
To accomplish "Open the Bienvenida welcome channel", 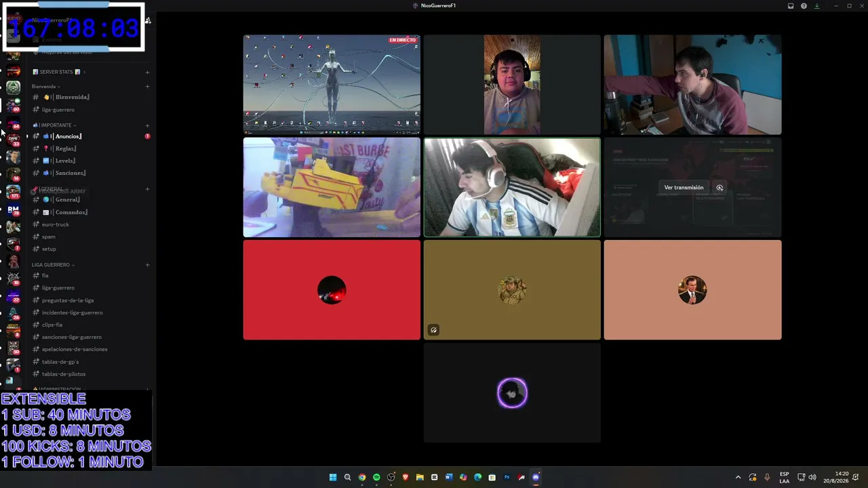I will [89, 97].
